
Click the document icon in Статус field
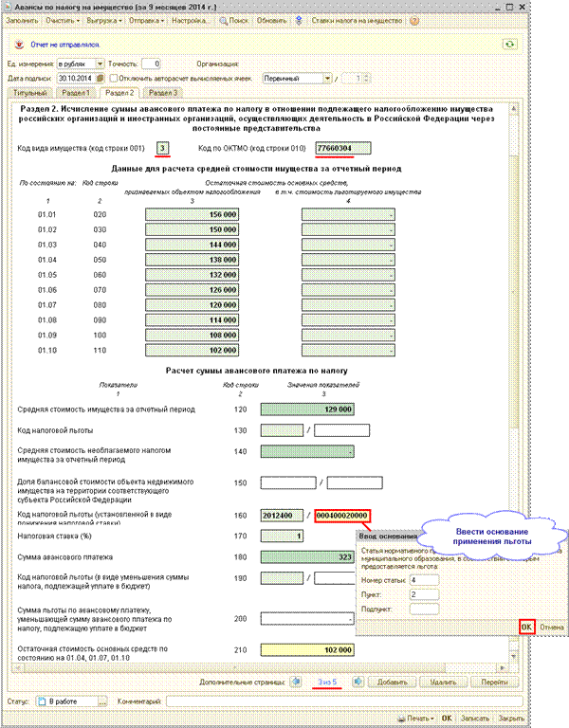(x=43, y=701)
